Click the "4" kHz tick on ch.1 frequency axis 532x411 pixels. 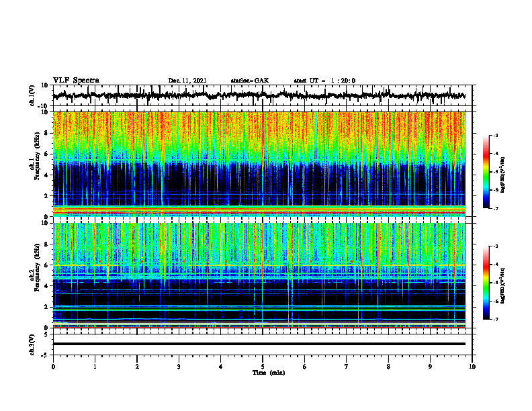tap(46, 175)
